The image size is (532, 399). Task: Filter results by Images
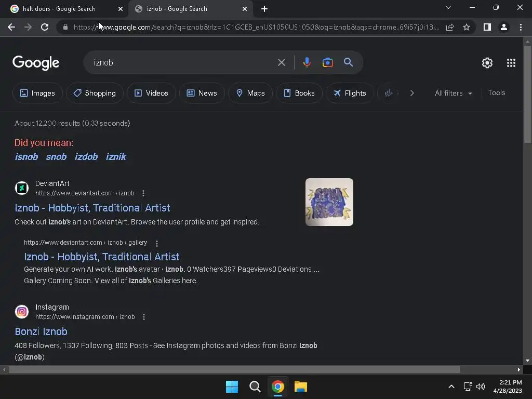tap(37, 93)
